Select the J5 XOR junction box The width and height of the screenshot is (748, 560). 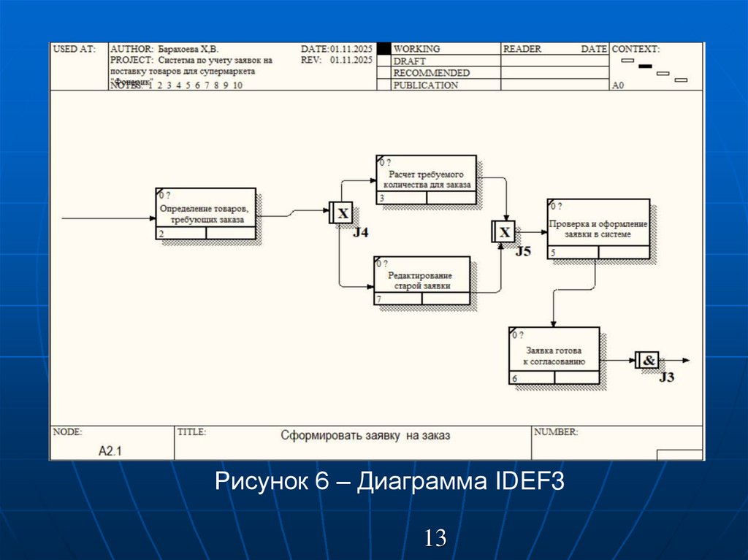[x=503, y=232]
